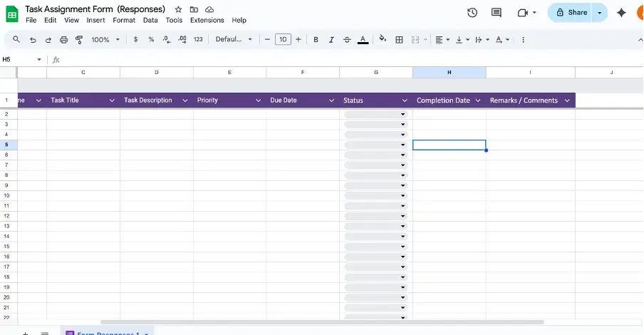This screenshot has width=644, height=335.
Task: Open the Share options arrow
Action: click(x=600, y=13)
